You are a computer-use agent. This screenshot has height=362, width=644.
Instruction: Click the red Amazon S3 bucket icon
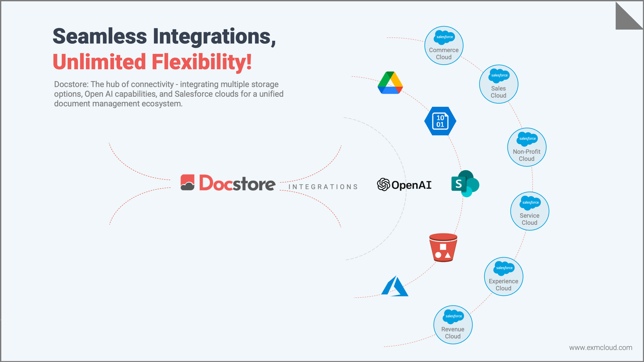pos(443,247)
